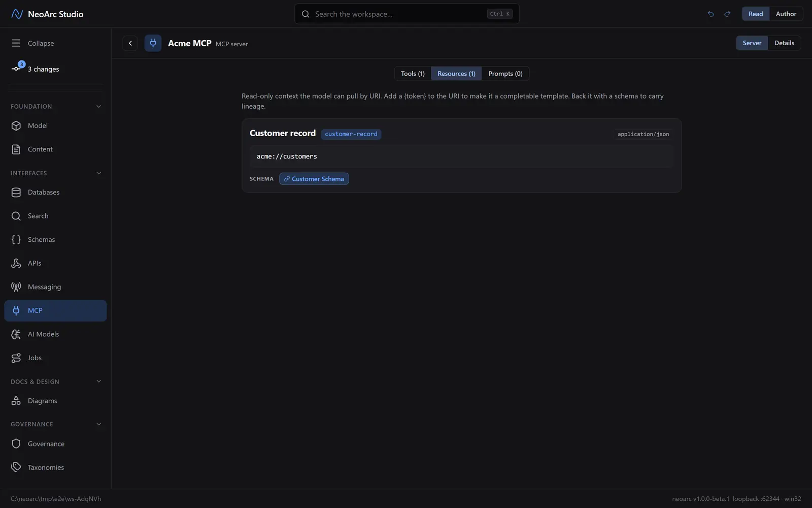The height and width of the screenshot is (508, 812).
Task: Open the Databases icon in sidebar
Action: (16, 193)
